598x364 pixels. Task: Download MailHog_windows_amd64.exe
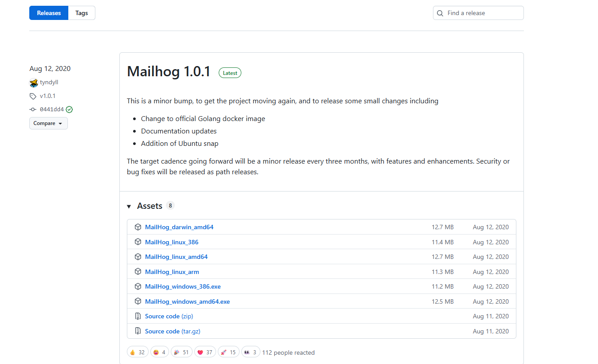tap(187, 301)
